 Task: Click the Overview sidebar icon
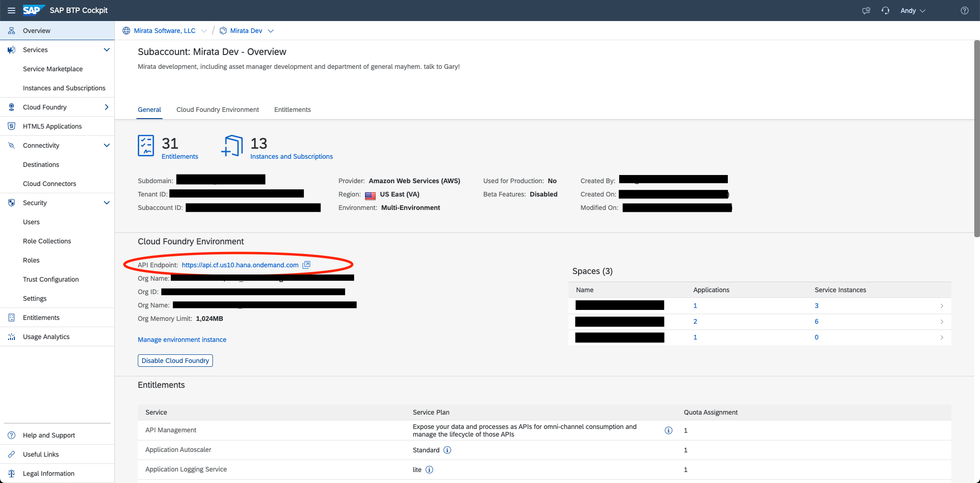click(x=11, y=31)
